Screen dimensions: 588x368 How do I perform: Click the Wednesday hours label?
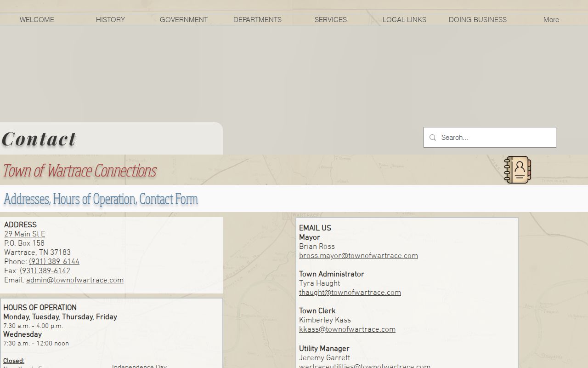point(23,334)
